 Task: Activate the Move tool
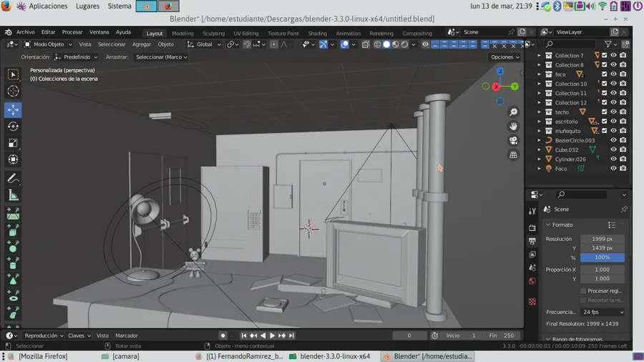click(x=13, y=109)
